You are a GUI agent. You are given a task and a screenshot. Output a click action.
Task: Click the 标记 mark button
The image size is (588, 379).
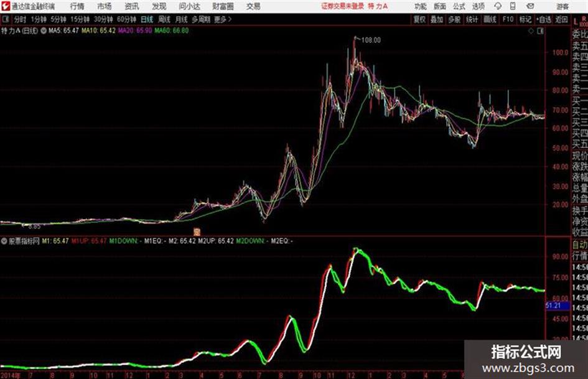525,19
